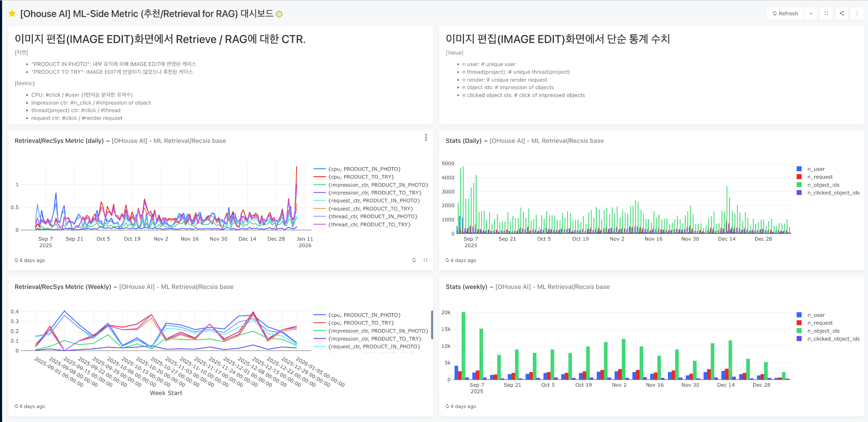Click the refresh icon next to '4 days ago' on Stats (weekly)
The height and width of the screenshot is (422, 868).
point(447,406)
